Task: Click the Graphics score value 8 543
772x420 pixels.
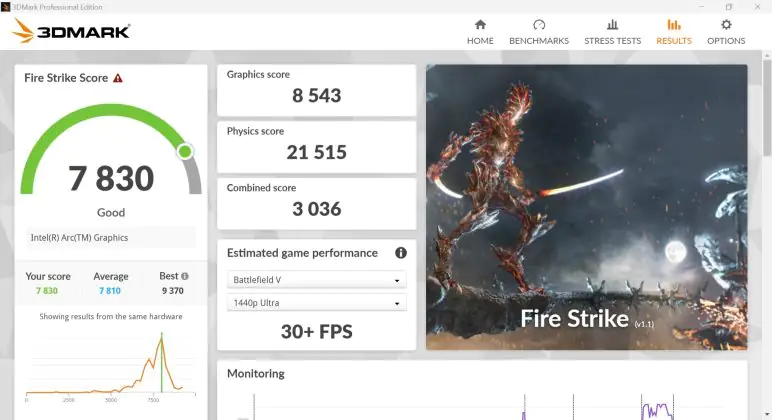Action: pyautogui.click(x=317, y=96)
